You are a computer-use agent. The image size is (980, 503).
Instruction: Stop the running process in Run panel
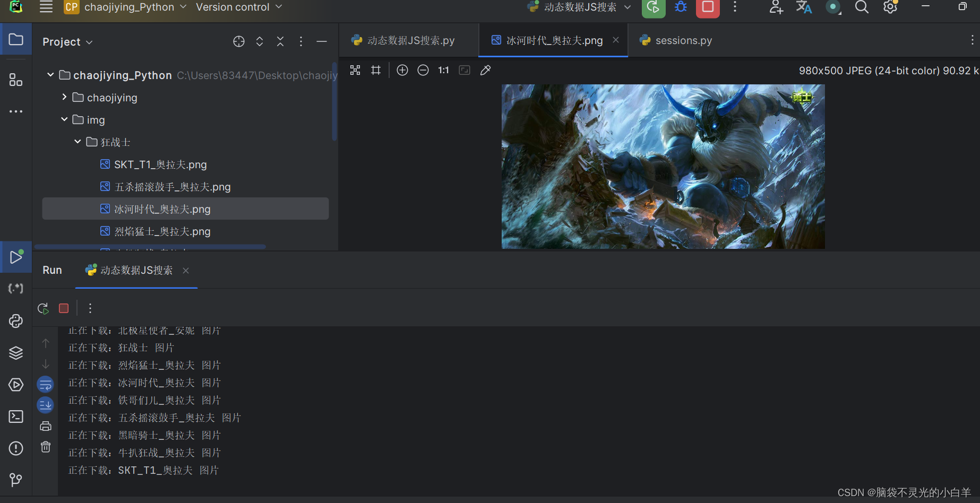[64, 308]
